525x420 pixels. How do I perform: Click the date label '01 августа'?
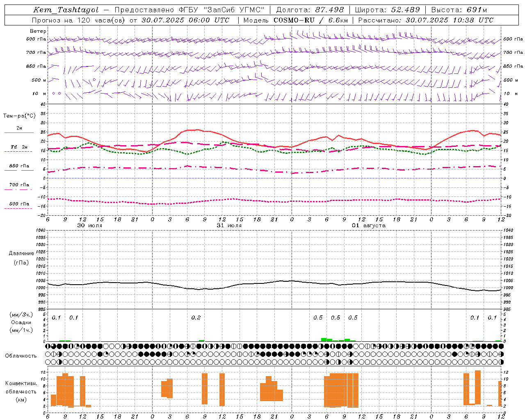(x=369, y=226)
